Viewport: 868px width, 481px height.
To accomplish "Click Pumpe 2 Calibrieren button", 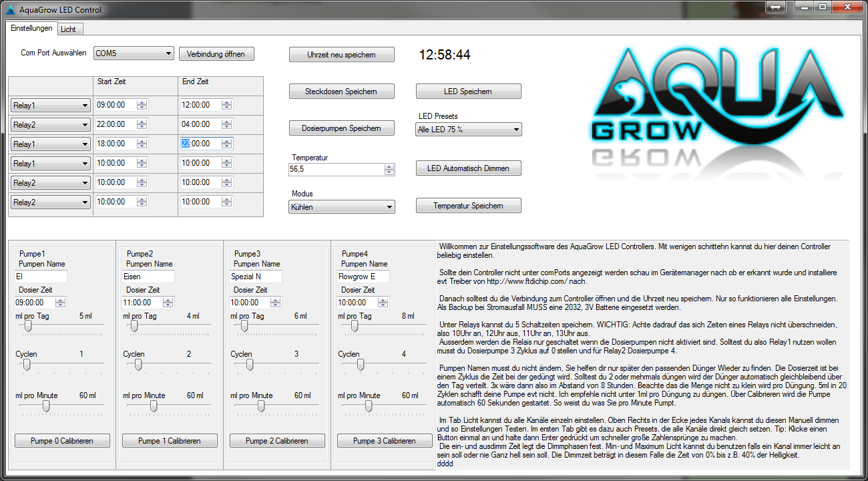I will point(277,441).
